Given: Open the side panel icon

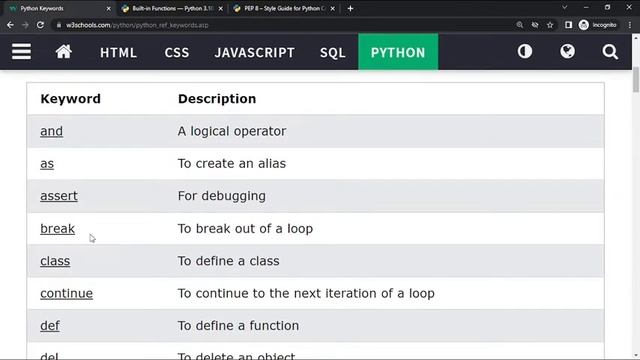Looking at the screenshot, I should (x=568, y=25).
